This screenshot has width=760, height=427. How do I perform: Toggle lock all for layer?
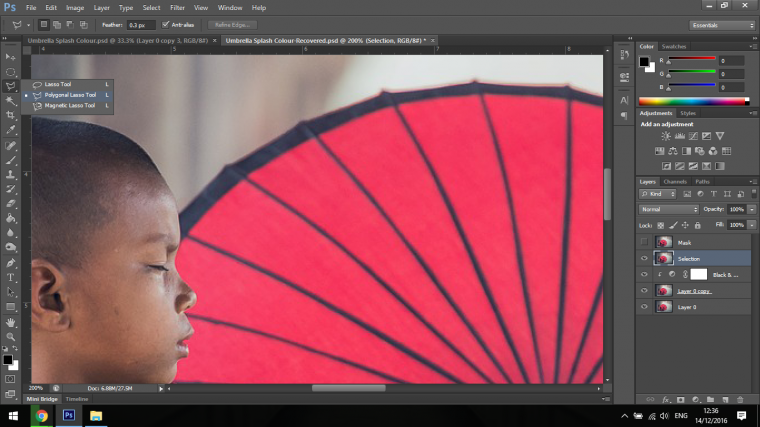point(697,225)
